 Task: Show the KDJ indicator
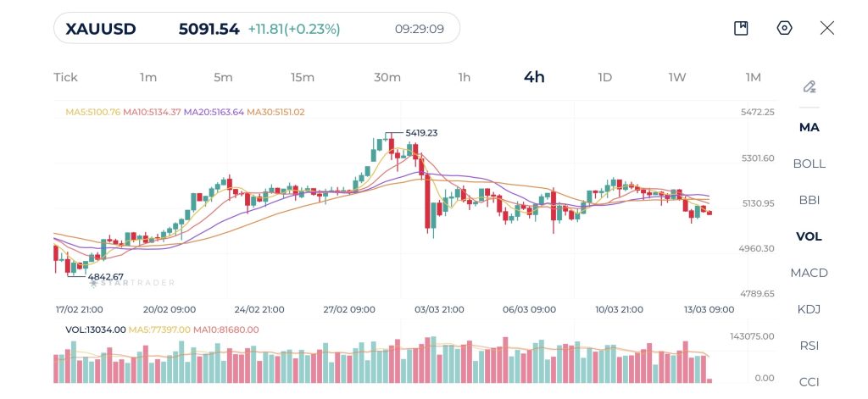pyautogui.click(x=810, y=309)
